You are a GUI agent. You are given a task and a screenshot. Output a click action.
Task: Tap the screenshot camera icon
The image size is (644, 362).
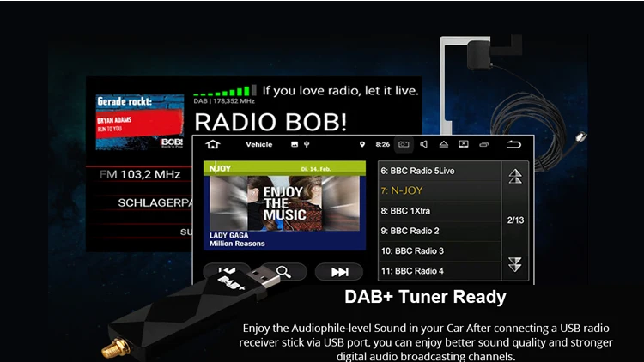coord(404,144)
